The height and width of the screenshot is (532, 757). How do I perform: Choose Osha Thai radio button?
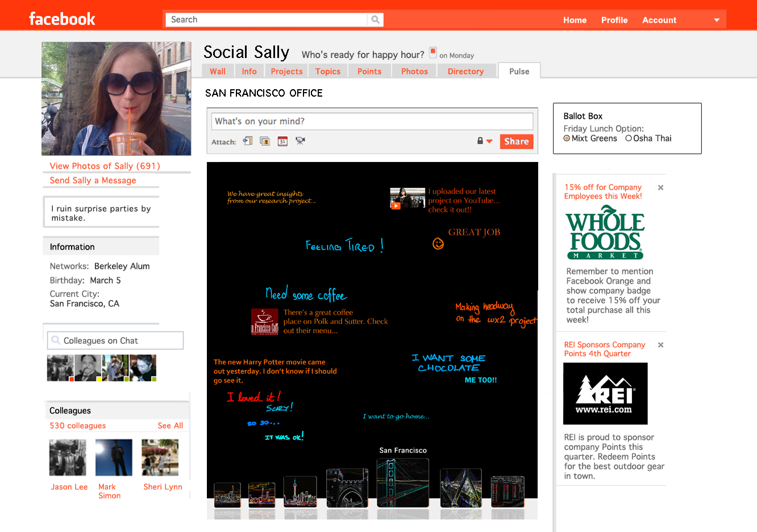pyautogui.click(x=629, y=139)
